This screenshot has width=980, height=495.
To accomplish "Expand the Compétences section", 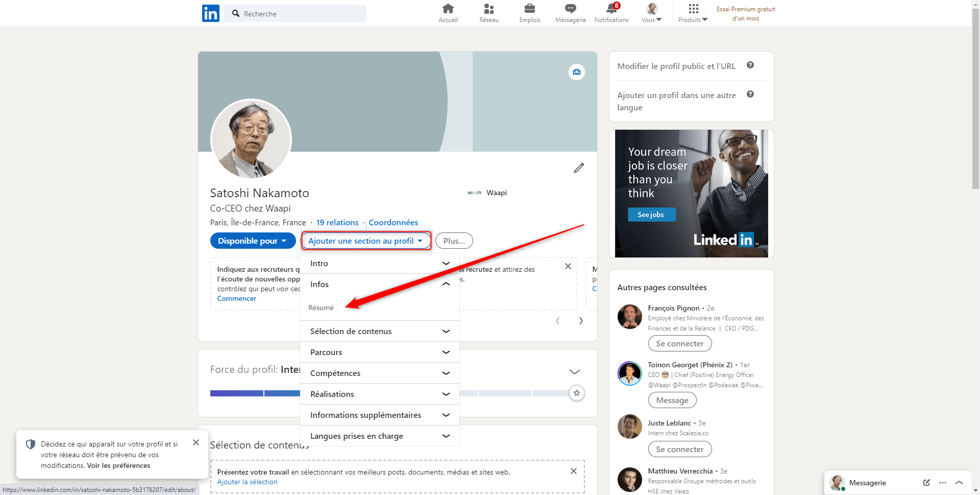I will tap(379, 373).
